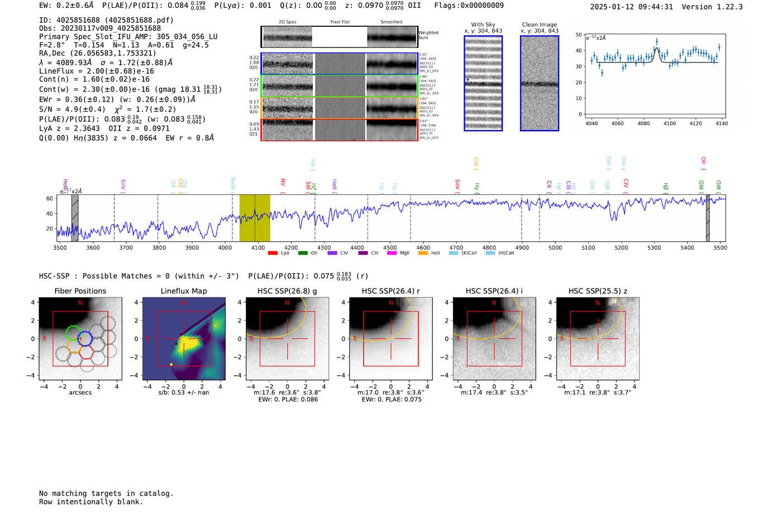Viewport: 782px width, 532px height.
Task: Click the 'EWr = 0.36(±0.12)' line
Action: (117, 99)
